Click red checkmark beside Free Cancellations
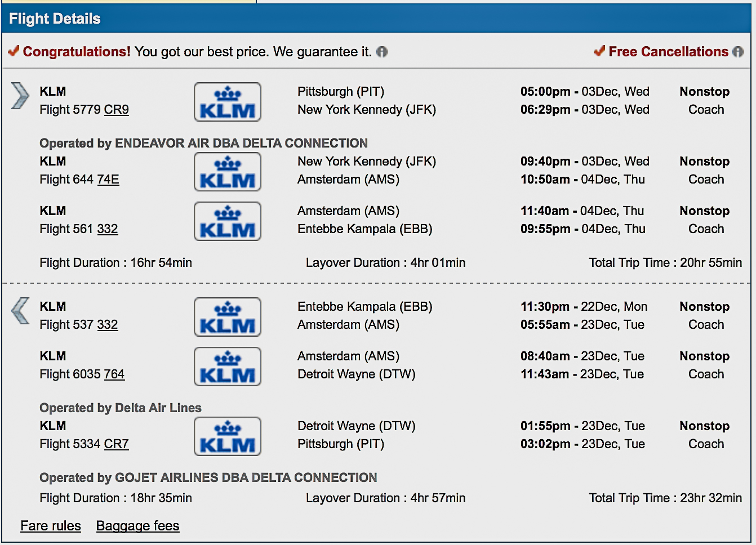Image resolution: width=756 pixels, height=545 pixels. coord(599,51)
